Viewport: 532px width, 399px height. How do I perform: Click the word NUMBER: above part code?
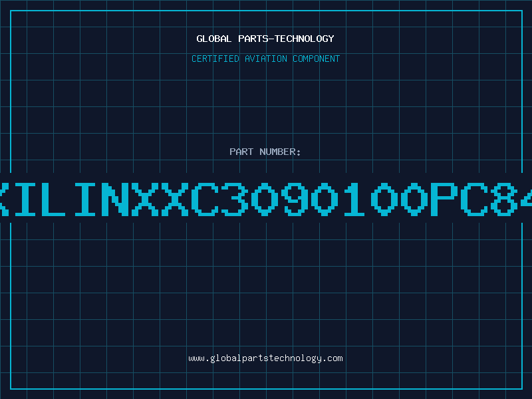[x=280, y=152]
